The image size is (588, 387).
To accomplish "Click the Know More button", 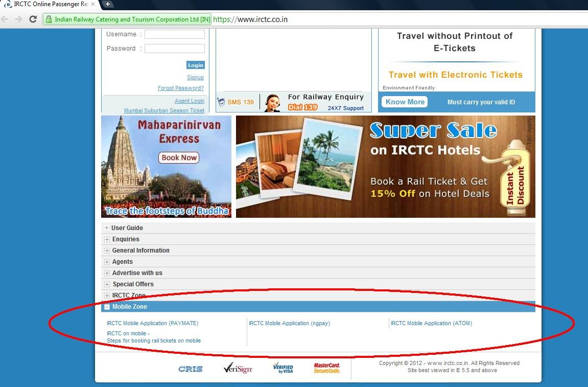I will [x=405, y=102].
